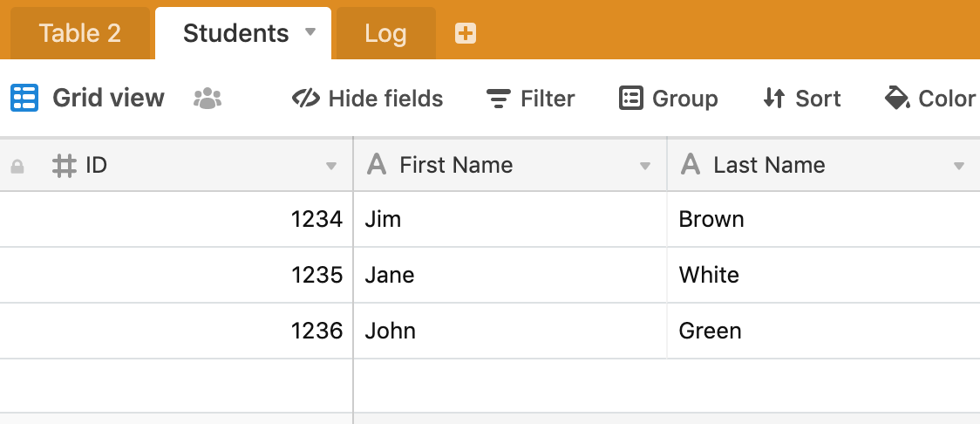Image resolution: width=980 pixels, height=424 pixels.
Task: Switch to the Table 2 tab
Action: tap(80, 33)
